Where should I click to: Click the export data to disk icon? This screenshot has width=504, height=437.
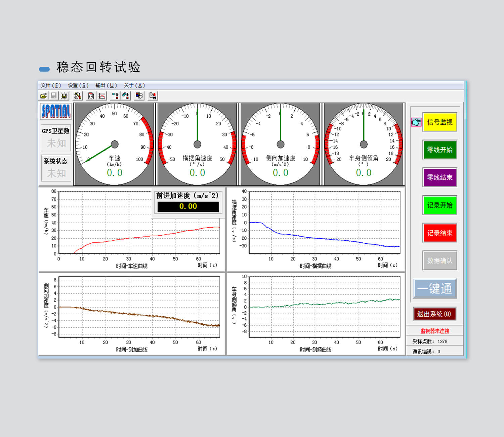tap(153, 96)
